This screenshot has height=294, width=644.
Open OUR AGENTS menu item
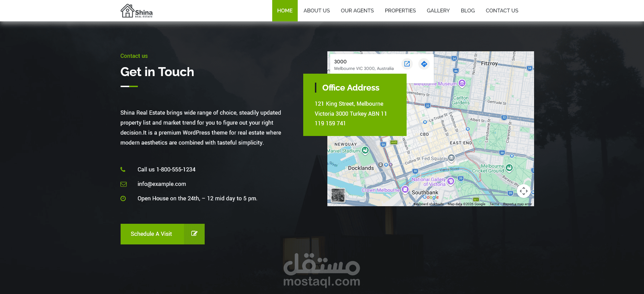(357, 11)
